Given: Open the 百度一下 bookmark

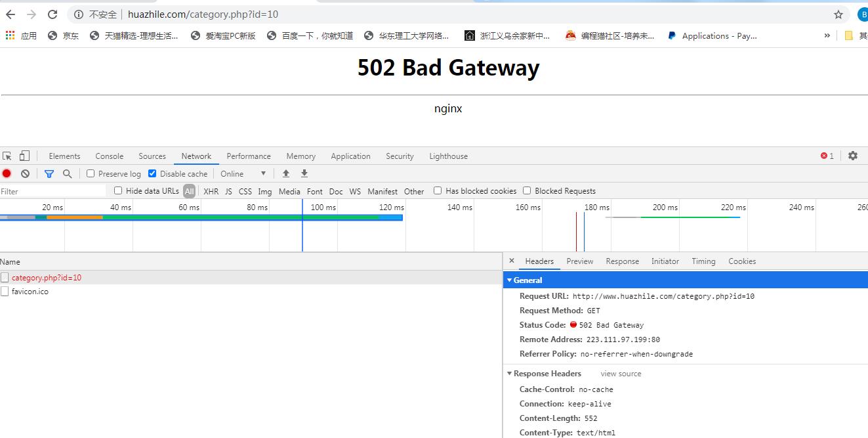Looking at the screenshot, I should pyautogui.click(x=310, y=35).
